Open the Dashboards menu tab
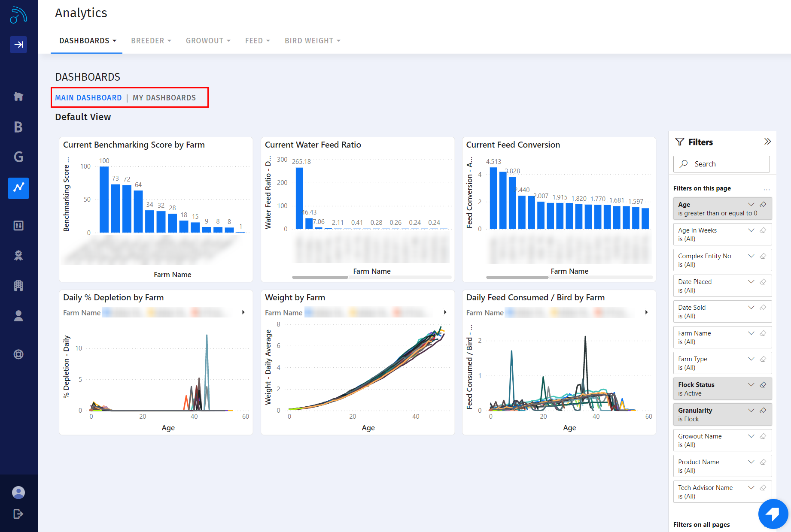This screenshot has width=791, height=532. (x=88, y=41)
